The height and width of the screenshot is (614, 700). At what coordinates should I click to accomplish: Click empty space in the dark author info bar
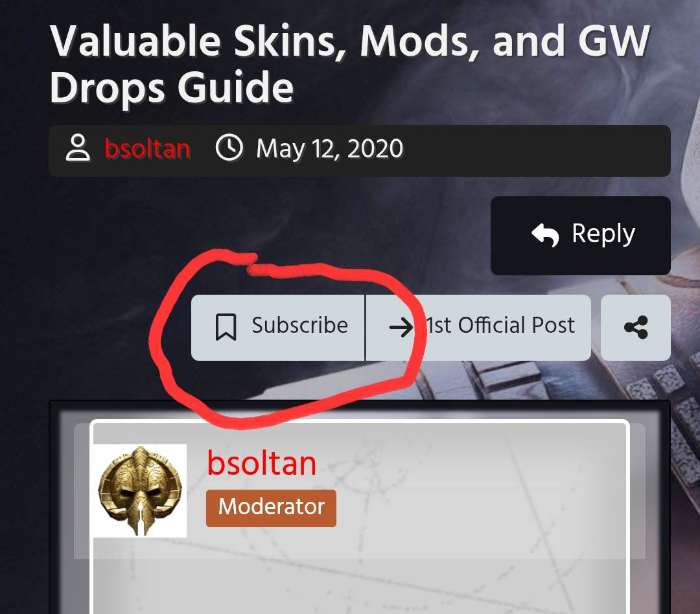[536, 151]
